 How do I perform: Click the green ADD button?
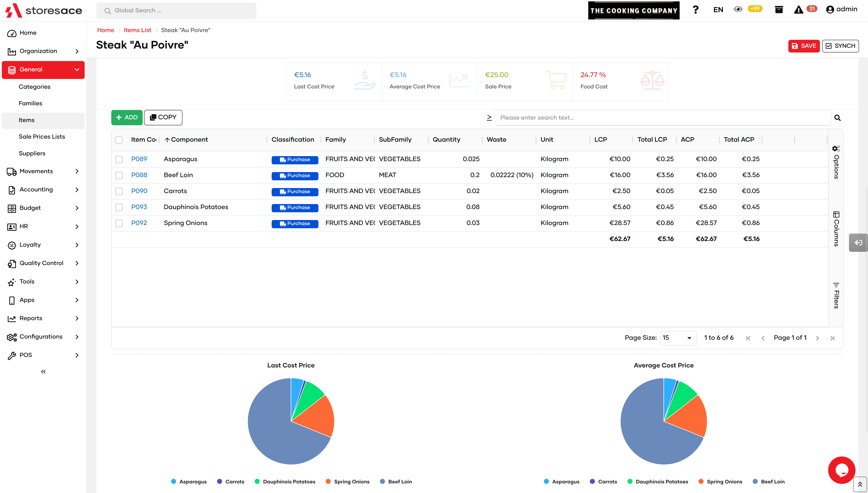(127, 117)
